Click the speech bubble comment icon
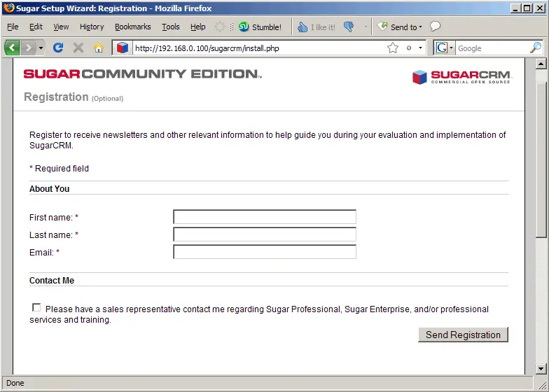This screenshot has width=549, height=392. (x=435, y=27)
